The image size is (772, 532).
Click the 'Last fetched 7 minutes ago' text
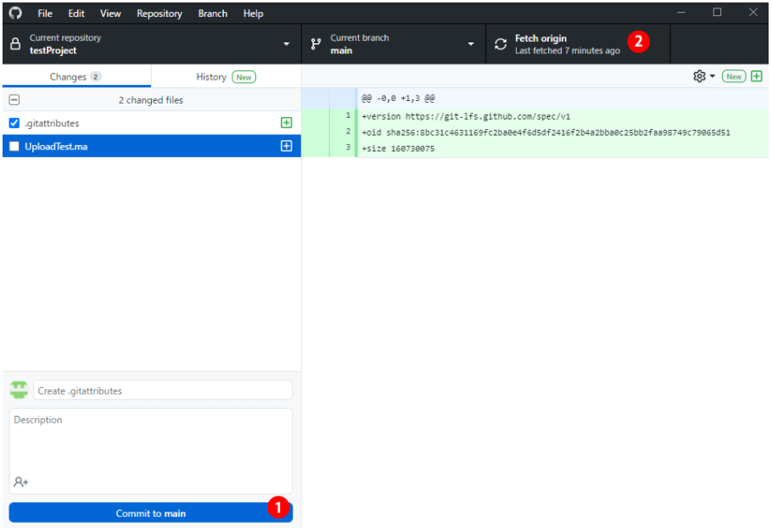[x=568, y=50]
